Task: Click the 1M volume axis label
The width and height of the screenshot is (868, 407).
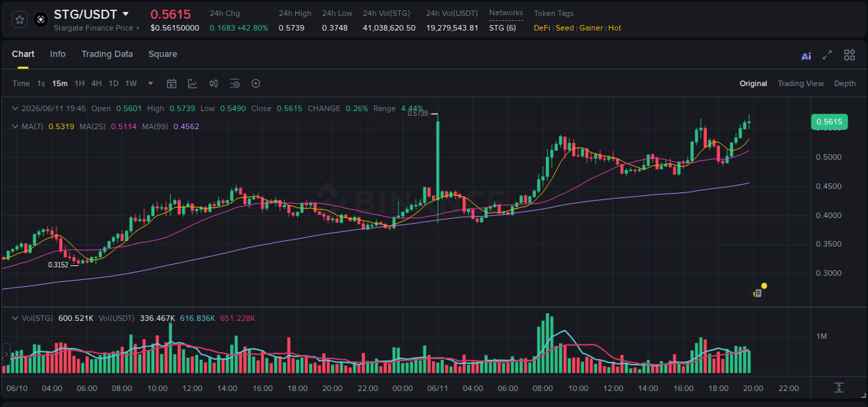Action: [x=821, y=336]
